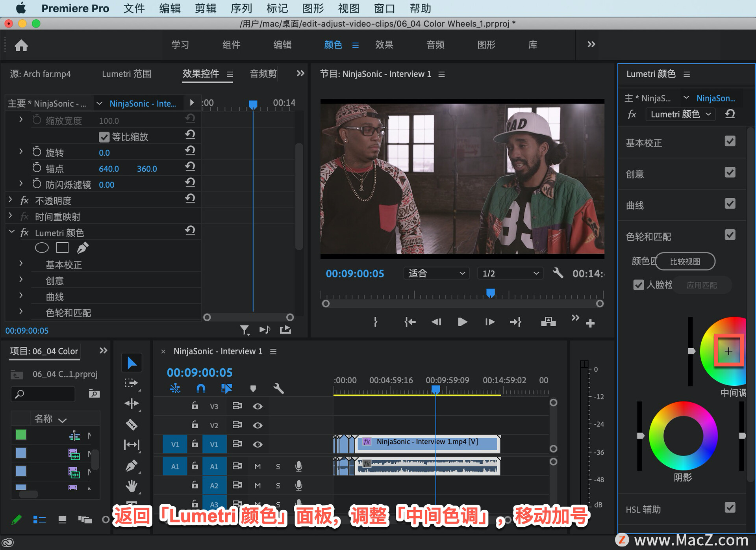Select the Selection arrow tool
The width and height of the screenshot is (756, 550).
(132, 363)
